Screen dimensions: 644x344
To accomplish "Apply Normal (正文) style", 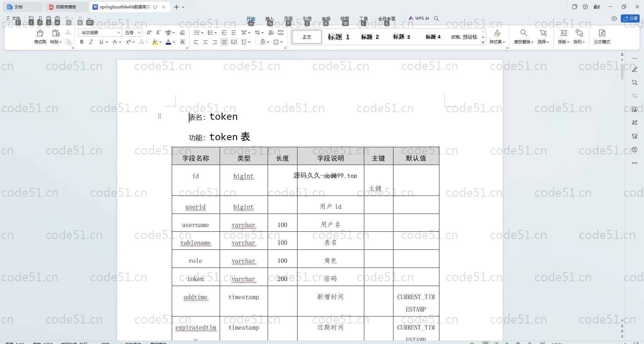I will (307, 37).
